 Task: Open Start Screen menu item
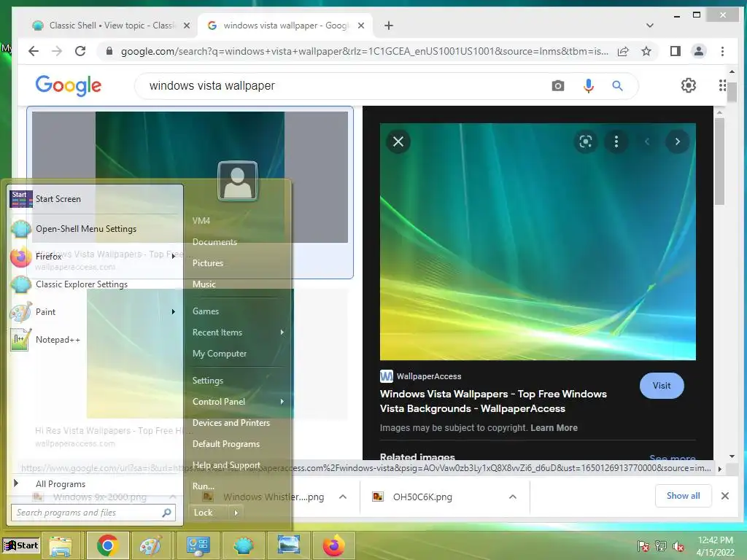(96, 199)
